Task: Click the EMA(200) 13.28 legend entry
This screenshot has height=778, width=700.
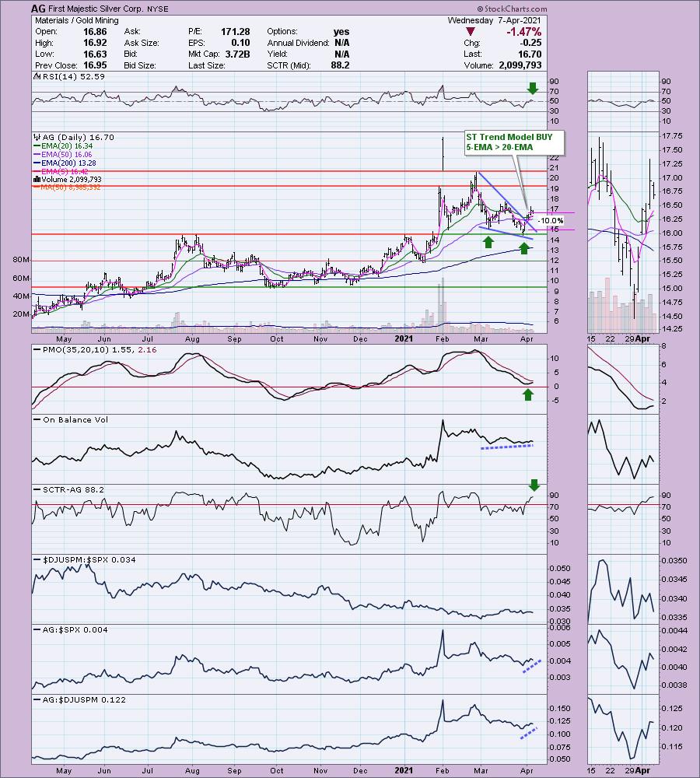Action: [69, 163]
